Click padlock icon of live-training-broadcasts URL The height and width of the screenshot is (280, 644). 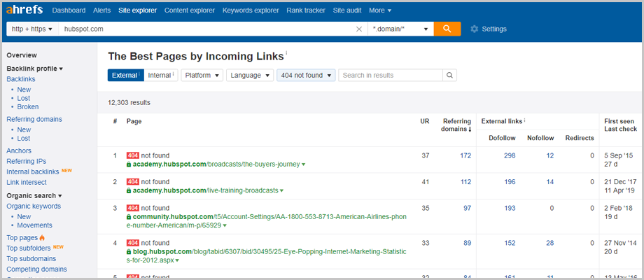[129, 191]
